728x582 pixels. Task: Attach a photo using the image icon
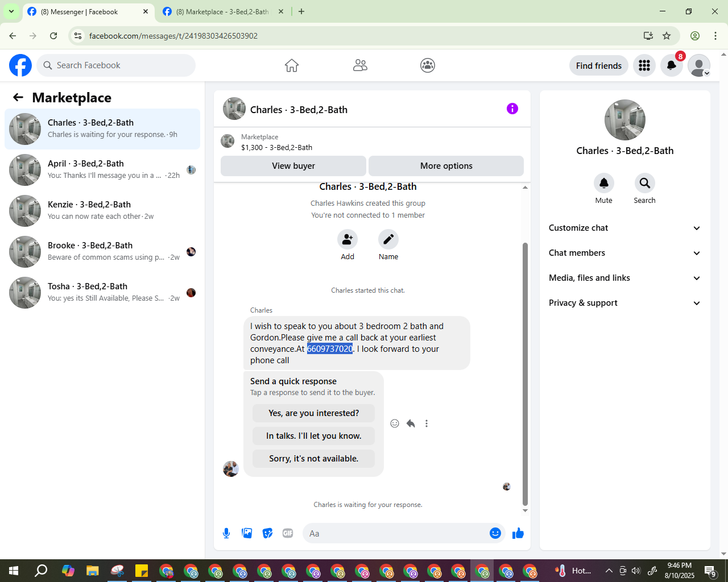[x=247, y=533]
